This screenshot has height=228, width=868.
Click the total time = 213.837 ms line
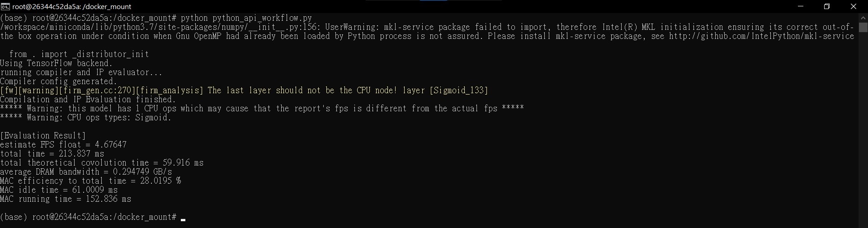[x=52, y=154]
